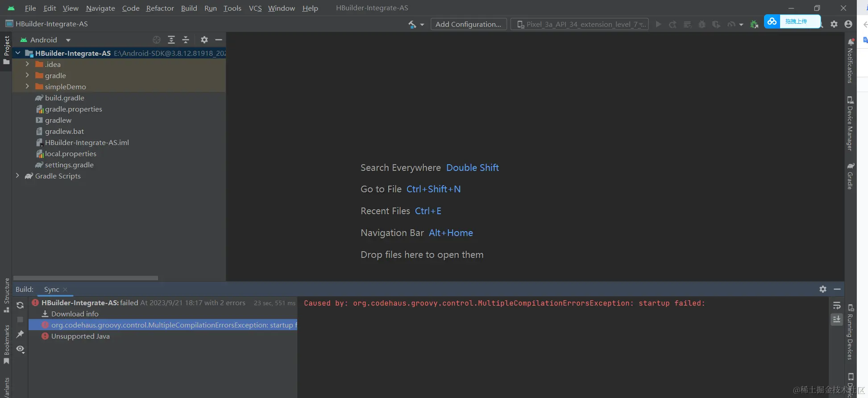Viewport: 868px width, 398px height.
Task: Open IDE settings gear in top toolbar
Action: (x=834, y=25)
